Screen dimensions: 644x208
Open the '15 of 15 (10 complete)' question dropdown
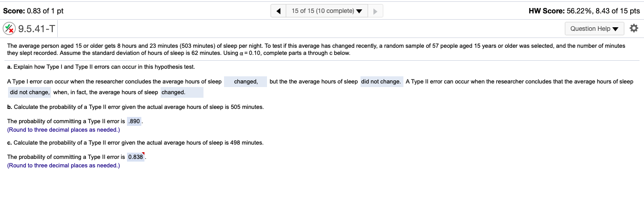327,11
